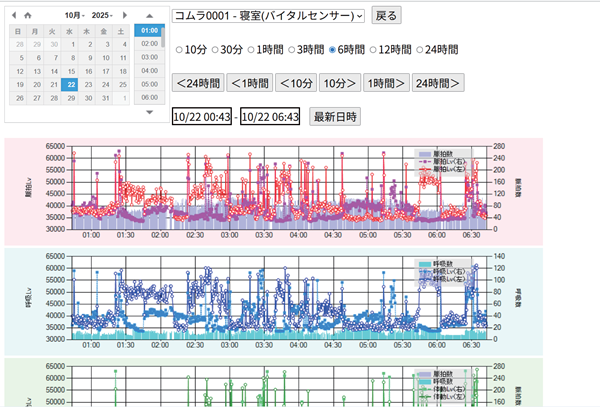Image resolution: width=600 pixels, height=407 pixels.
Task: Open the コムラ0001 sensor dropdown
Action: pos(268,17)
